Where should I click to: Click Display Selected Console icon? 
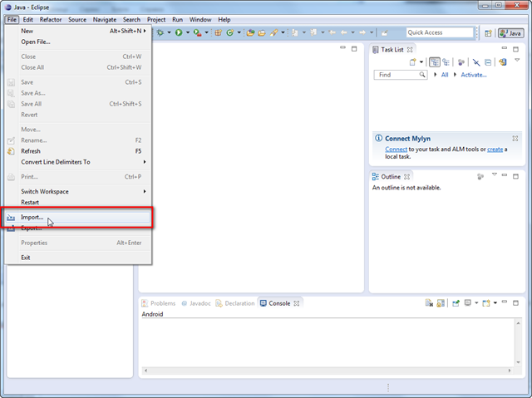pyautogui.click(x=467, y=302)
